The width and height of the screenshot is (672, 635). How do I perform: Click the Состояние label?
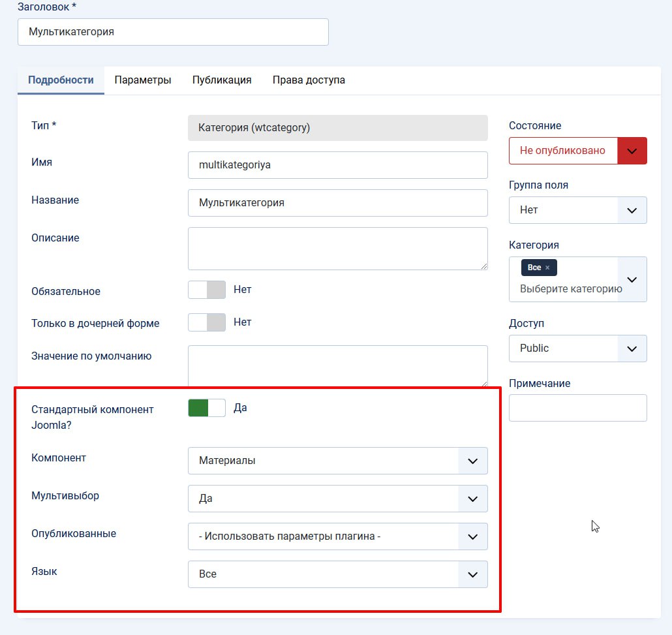pyautogui.click(x=535, y=125)
